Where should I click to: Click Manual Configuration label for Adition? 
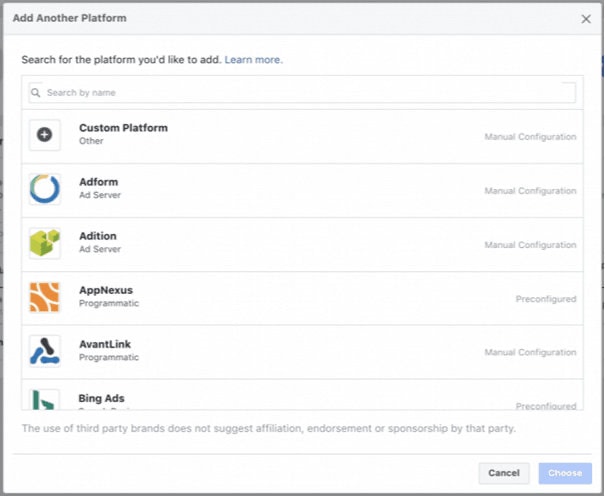[x=530, y=245]
